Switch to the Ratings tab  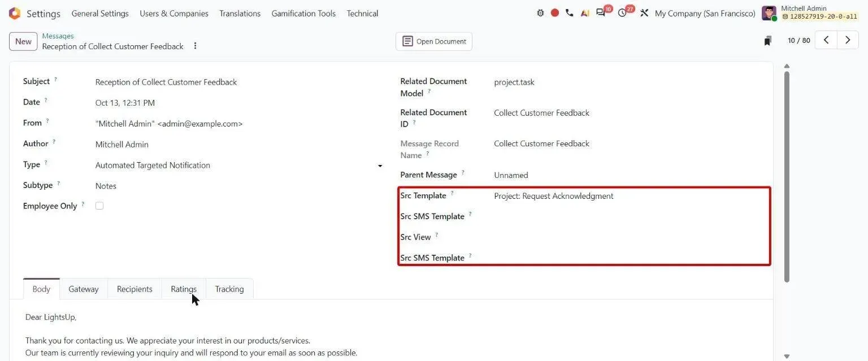184,289
